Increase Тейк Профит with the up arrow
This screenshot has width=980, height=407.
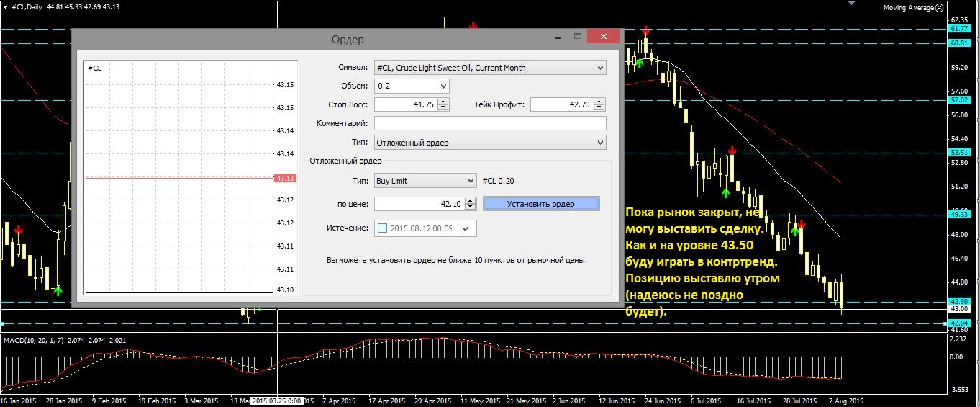[x=599, y=102]
